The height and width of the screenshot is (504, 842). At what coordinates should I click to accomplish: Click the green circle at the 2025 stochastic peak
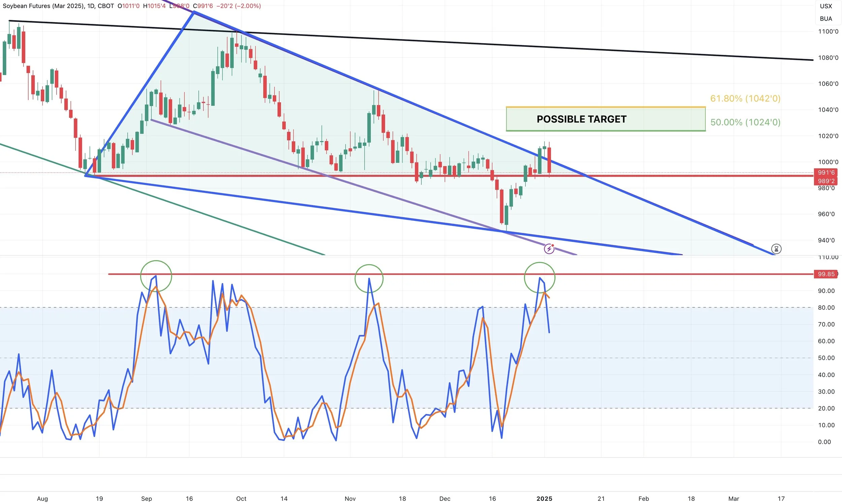pos(539,277)
